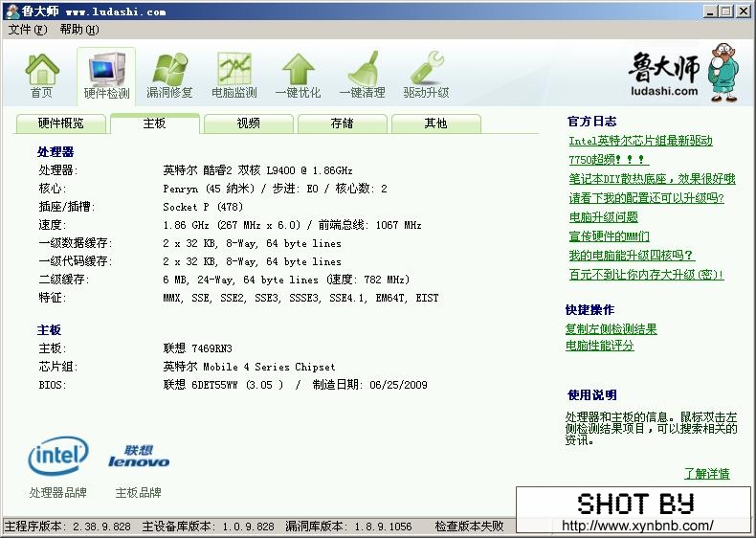This screenshot has width=756, height=538.
Task: Open the 请看下我的配置还可以升级吗 link
Action: tap(646, 198)
